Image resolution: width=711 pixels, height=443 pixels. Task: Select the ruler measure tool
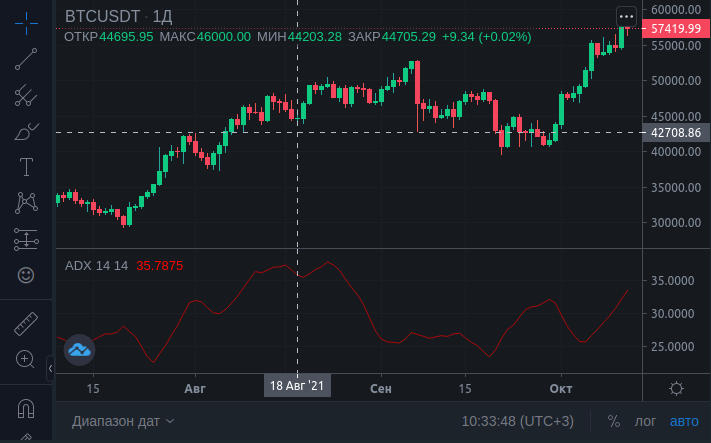pos(26,324)
